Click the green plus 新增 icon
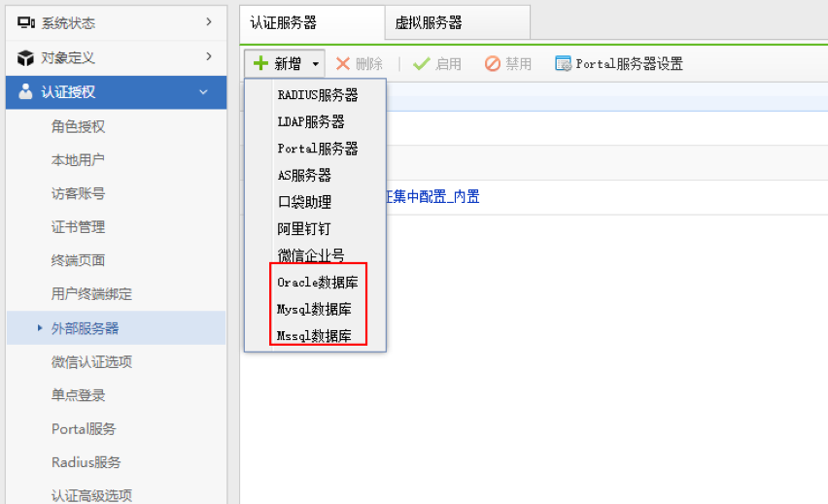The width and height of the screenshot is (828, 504). point(260,64)
